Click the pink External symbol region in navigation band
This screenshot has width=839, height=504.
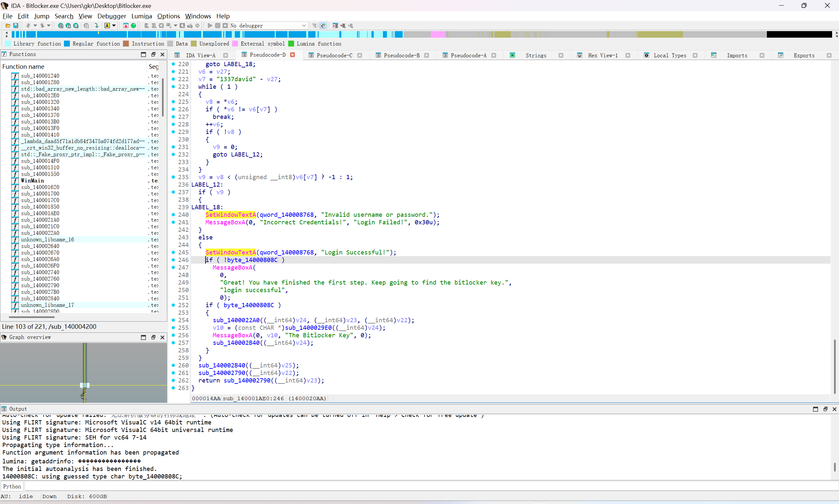437,34
